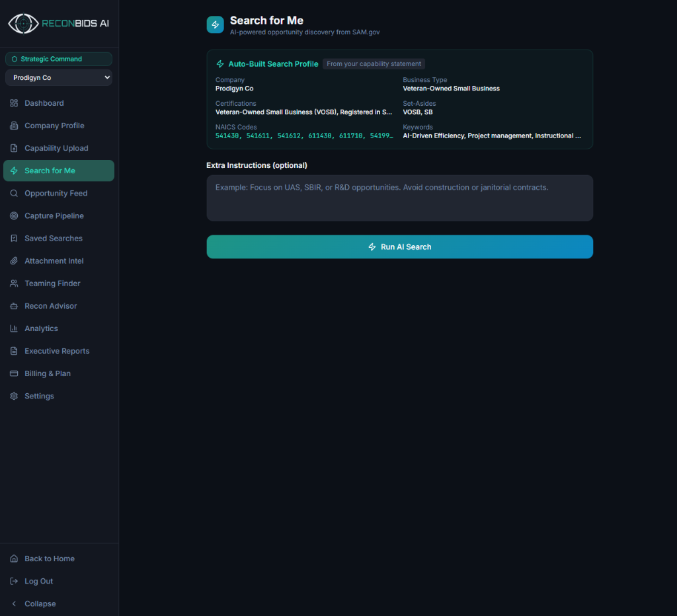This screenshot has width=677, height=616.
Task: Click the Strategic Command plan badge
Action: (59, 59)
